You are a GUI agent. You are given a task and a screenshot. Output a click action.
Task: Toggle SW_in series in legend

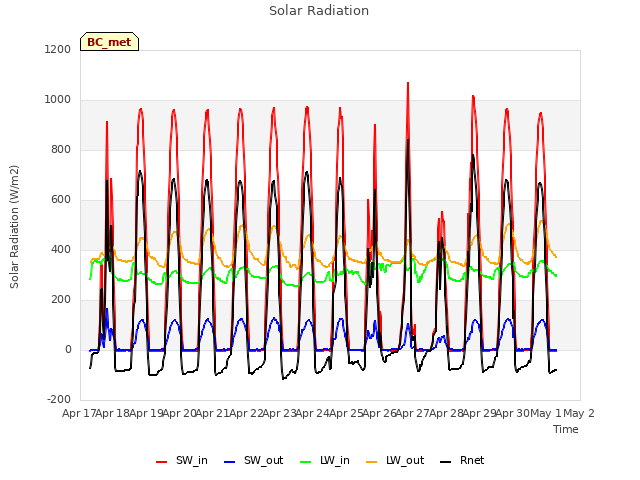click(182, 460)
